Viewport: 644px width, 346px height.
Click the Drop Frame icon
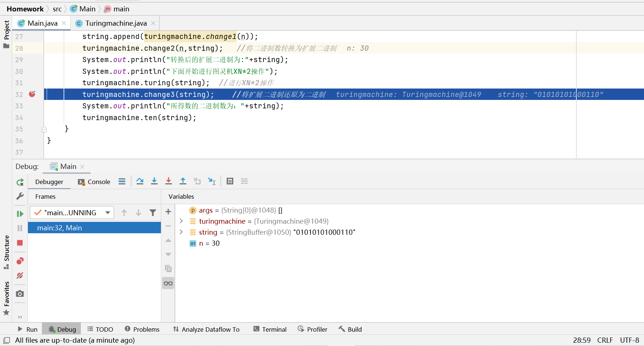tap(197, 181)
